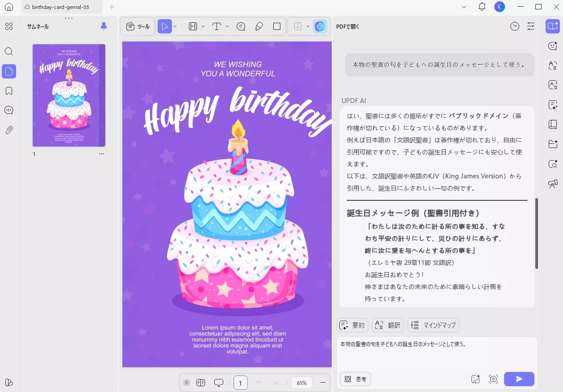Image resolution: width=563 pixels, height=392 pixels.
Task: Open the chat history clock icon
Action: point(515,27)
